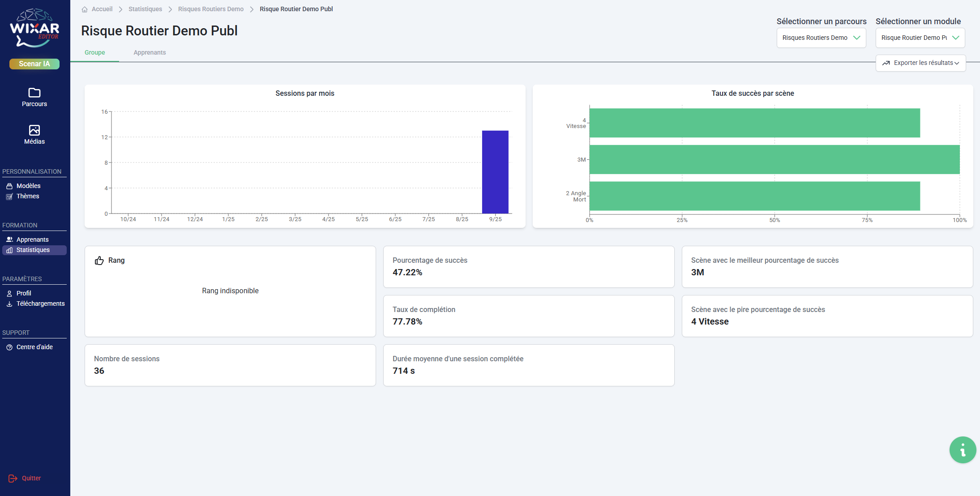Click the Téléchargements download icon
Image resolution: width=980 pixels, height=496 pixels.
9,304
